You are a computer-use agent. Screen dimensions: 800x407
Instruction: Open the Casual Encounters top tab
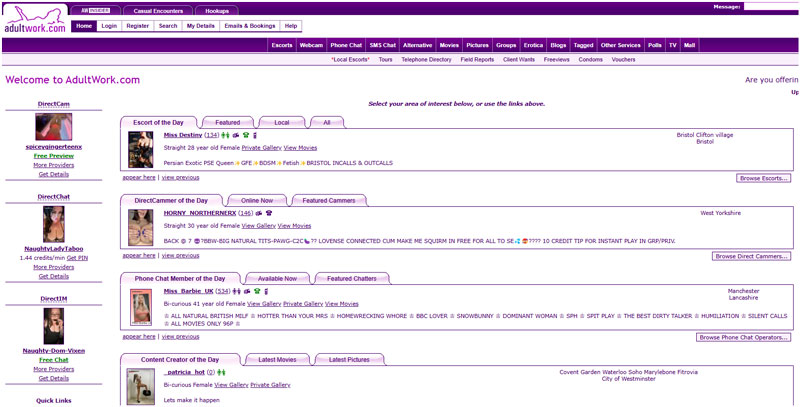click(157, 10)
